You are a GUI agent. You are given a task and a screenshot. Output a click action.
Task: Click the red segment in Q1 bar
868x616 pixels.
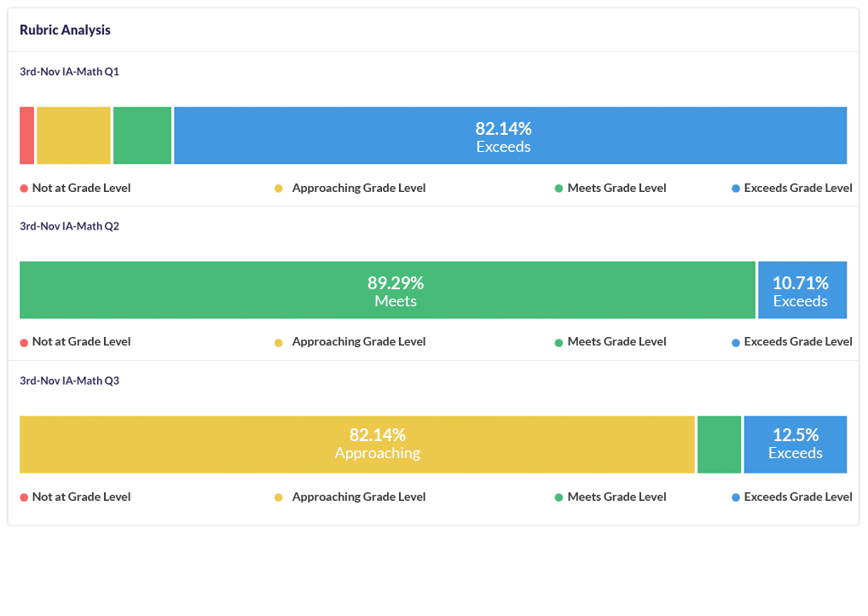tap(26, 136)
